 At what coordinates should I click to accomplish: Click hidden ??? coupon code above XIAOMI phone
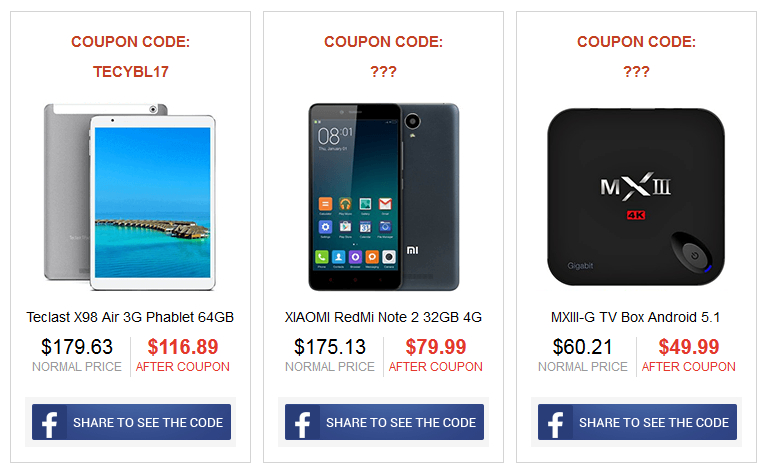[x=383, y=72]
